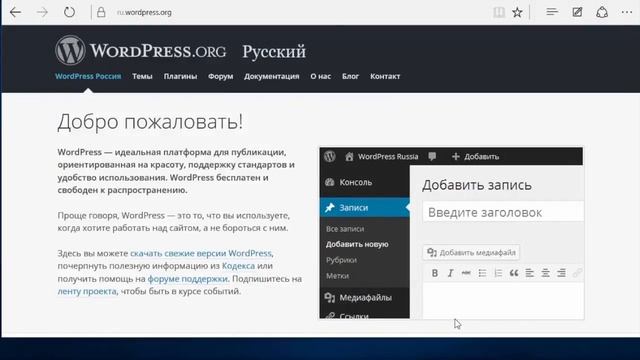The height and width of the screenshot is (360, 640).
Task: Click Метки submenu entry
Action: (337, 276)
